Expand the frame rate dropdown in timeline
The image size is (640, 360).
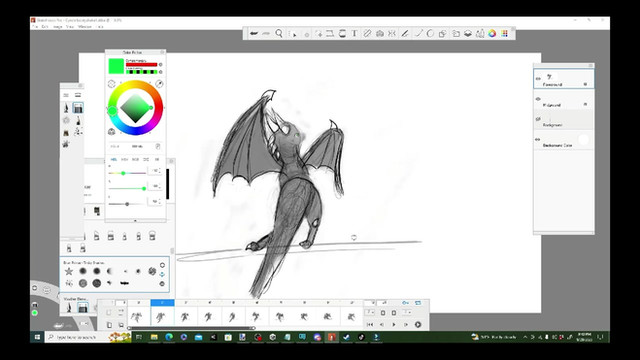[x=369, y=312]
